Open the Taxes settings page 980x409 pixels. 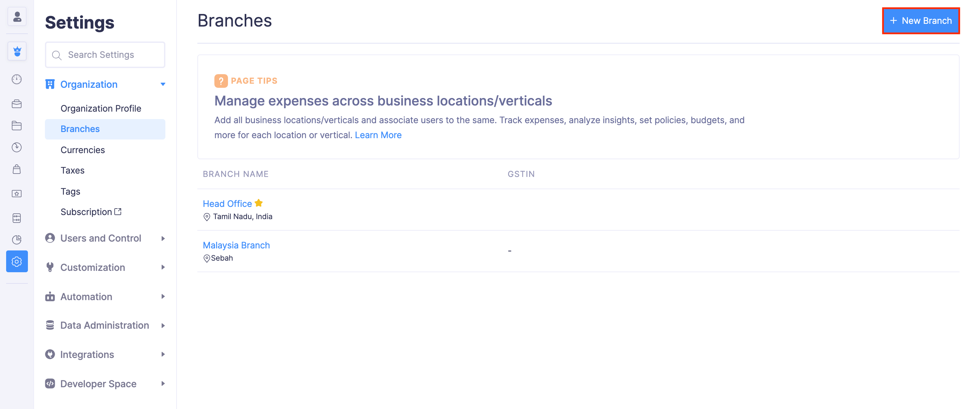tap(72, 170)
